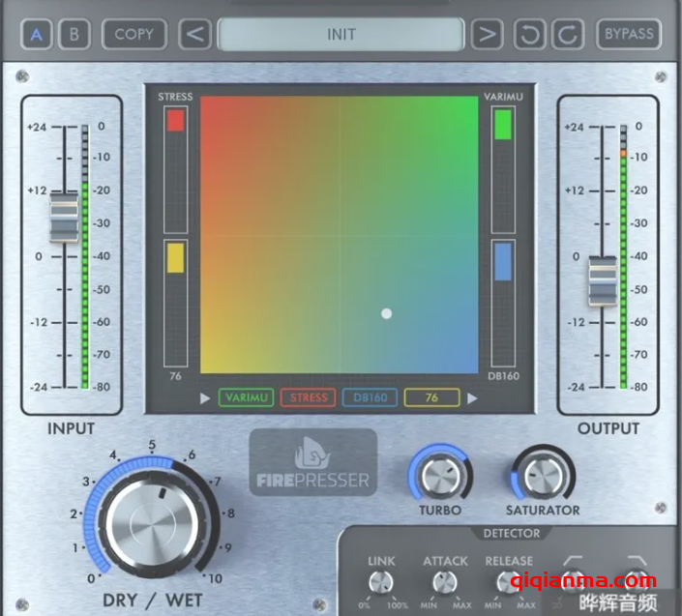Click the white dot in XY pad
This screenshot has height=616, width=682.
pos(386,313)
